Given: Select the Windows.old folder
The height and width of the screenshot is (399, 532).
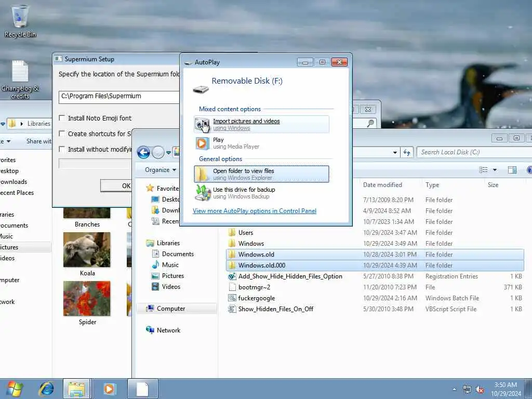Looking at the screenshot, I should click(375, 255).
